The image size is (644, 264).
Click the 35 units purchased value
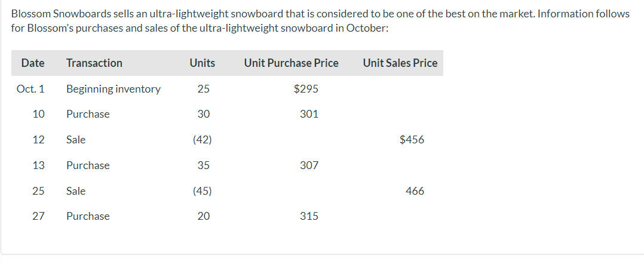203,165
